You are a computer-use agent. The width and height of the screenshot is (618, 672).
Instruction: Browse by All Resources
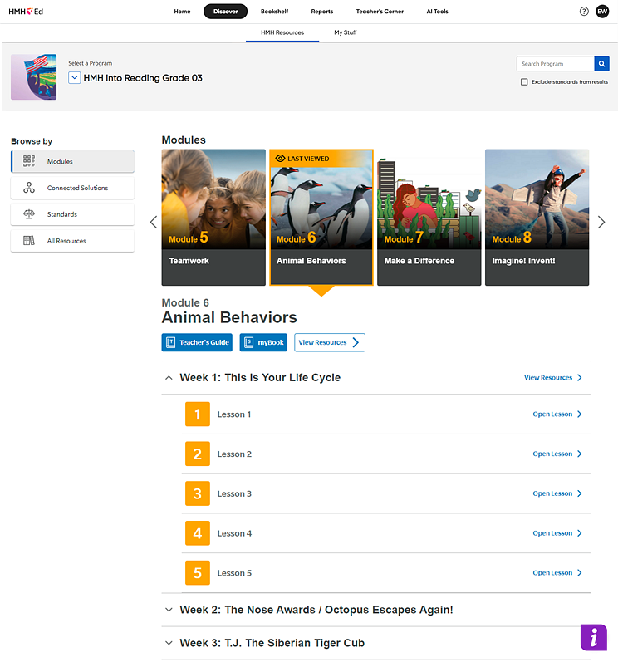(72, 241)
